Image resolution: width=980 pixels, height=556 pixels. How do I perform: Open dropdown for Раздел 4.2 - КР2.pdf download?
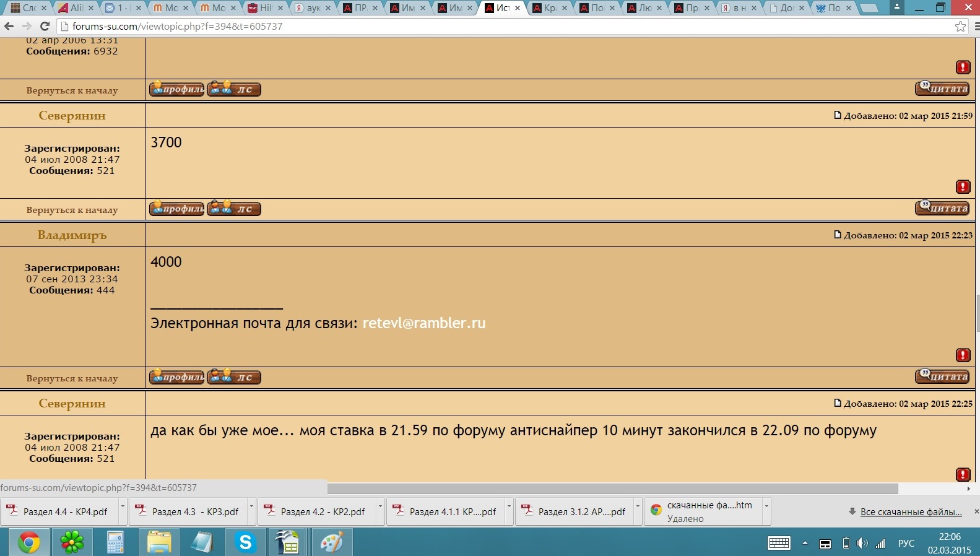(x=380, y=506)
